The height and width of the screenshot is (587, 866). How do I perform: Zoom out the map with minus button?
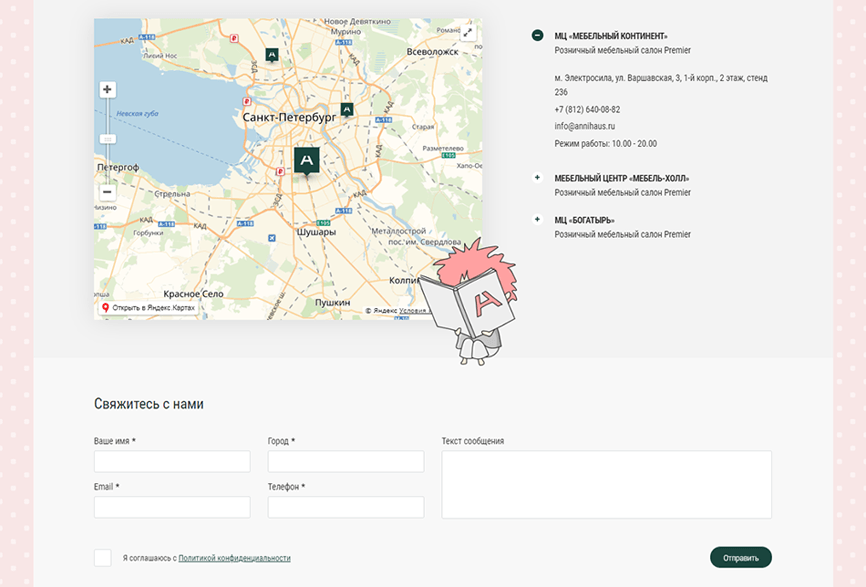tap(107, 192)
